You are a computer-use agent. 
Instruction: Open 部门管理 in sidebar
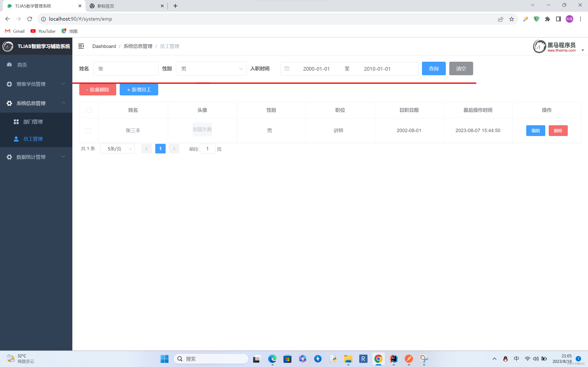33,122
